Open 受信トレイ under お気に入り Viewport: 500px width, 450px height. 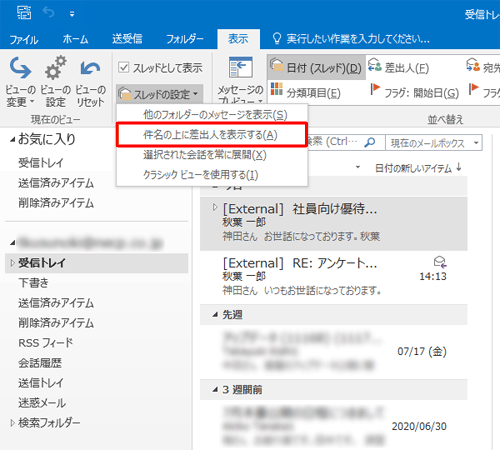click(x=41, y=163)
